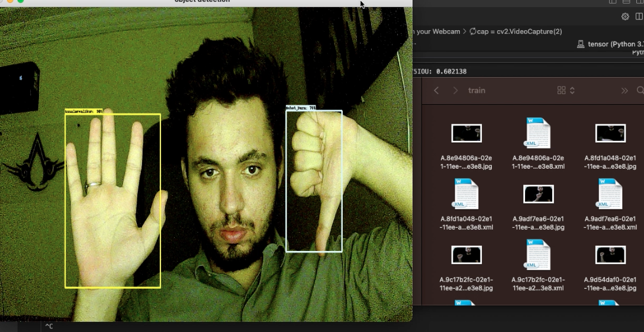Click the cap = cv2.VideoCapture(2) breadcrumb
Screen dimensions: 644x332
[516, 31]
